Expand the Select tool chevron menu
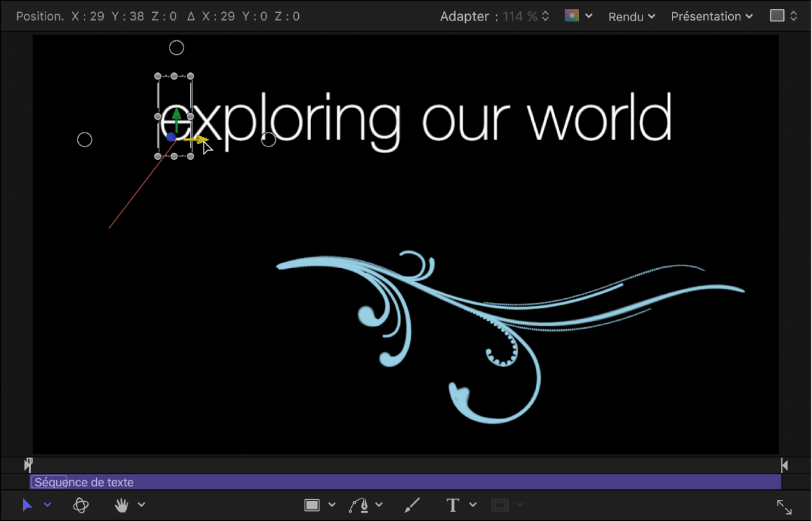This screenshot has height=521, width=812. click(x=47, y=506)
